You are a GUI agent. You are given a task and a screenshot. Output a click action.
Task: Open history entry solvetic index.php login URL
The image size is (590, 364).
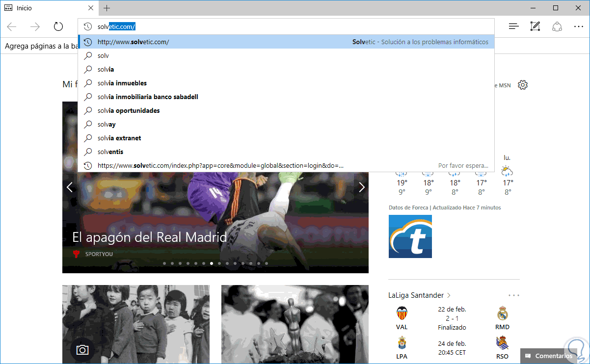pyautogui.click(x=286, y=166)
